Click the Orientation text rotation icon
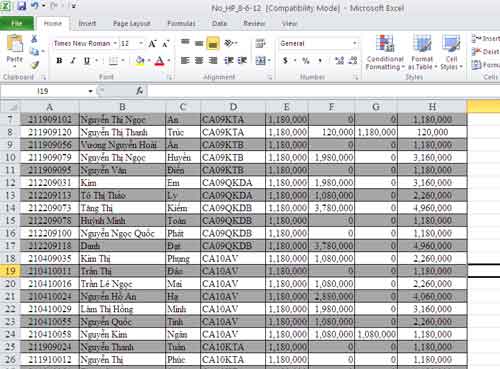 [x=229, y=43]
